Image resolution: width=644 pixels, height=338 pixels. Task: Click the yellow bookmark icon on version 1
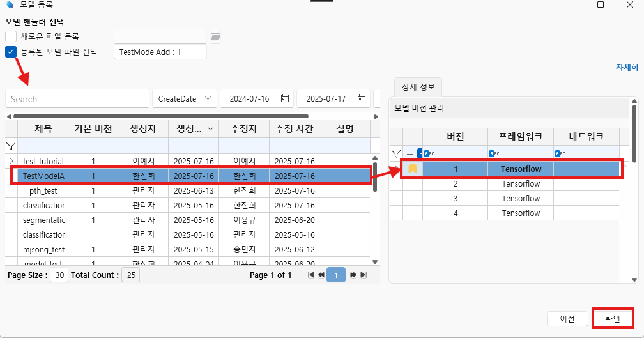point(413,169)
